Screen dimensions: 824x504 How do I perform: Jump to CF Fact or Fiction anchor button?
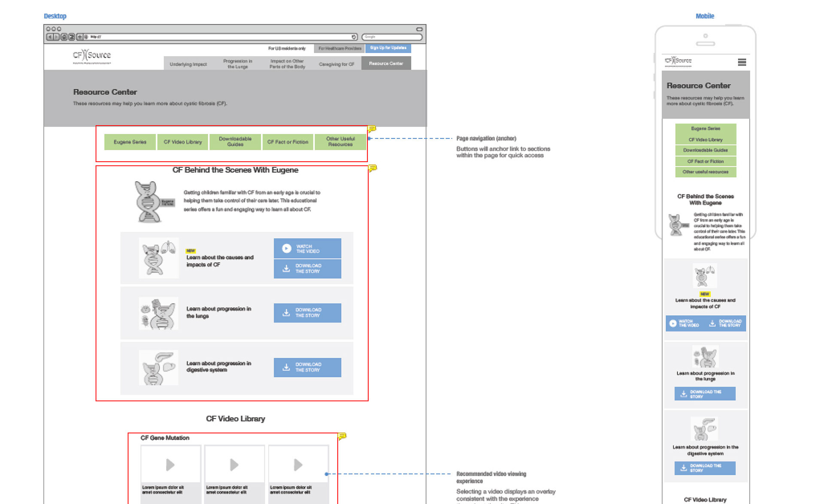(x=288, y=142)
